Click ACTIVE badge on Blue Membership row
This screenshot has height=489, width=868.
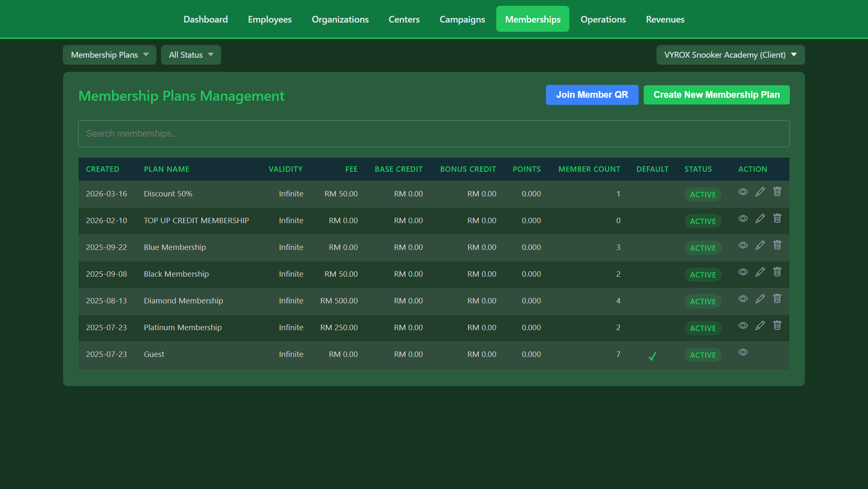click(x=703, y=248)
